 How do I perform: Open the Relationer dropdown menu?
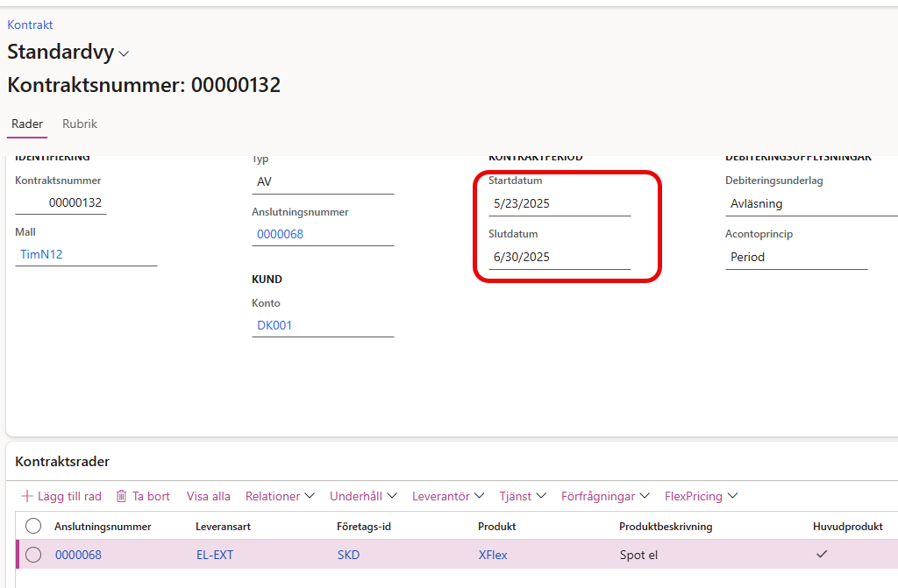(280, 496)
